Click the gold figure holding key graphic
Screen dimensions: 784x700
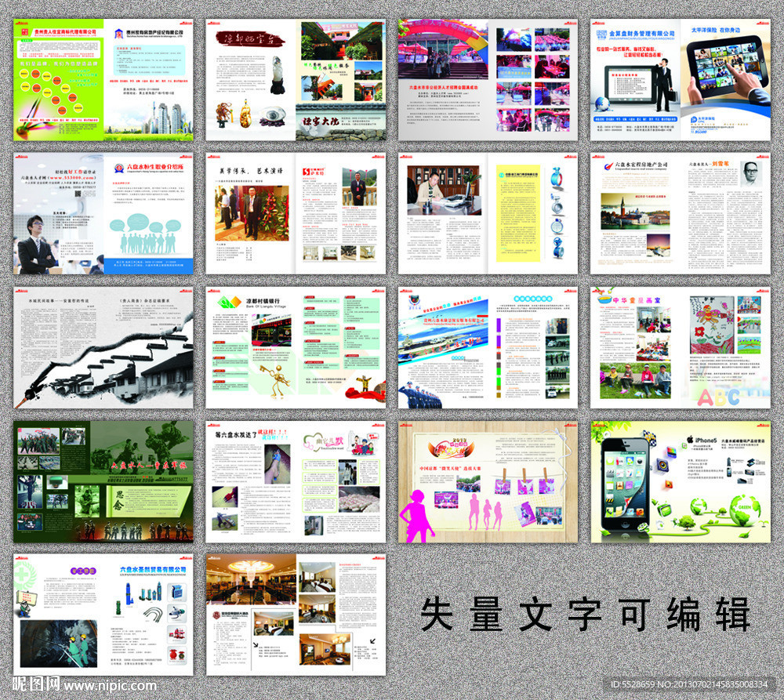click(x=275, y=380)
